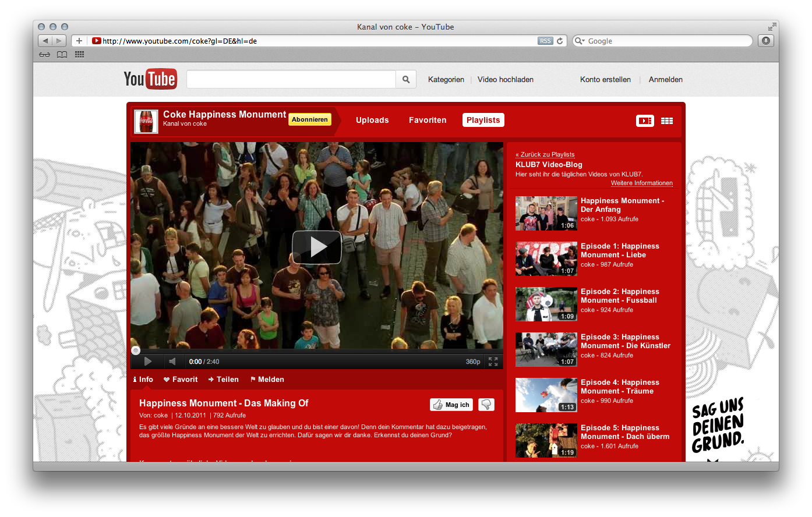The image size is (812, 517).
Task: Open thumbnail for Happiness Monument Der Anfang
Action: coord(546,213)
